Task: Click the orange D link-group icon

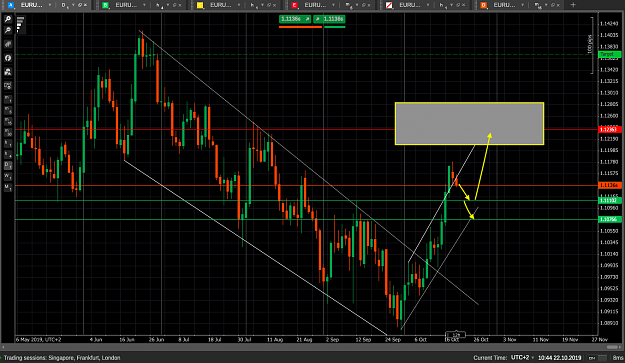Action: point(483,5)
